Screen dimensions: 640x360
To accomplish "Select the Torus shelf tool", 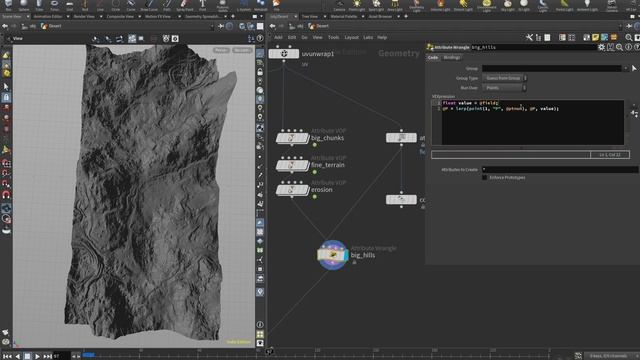I will pos(54,5).
